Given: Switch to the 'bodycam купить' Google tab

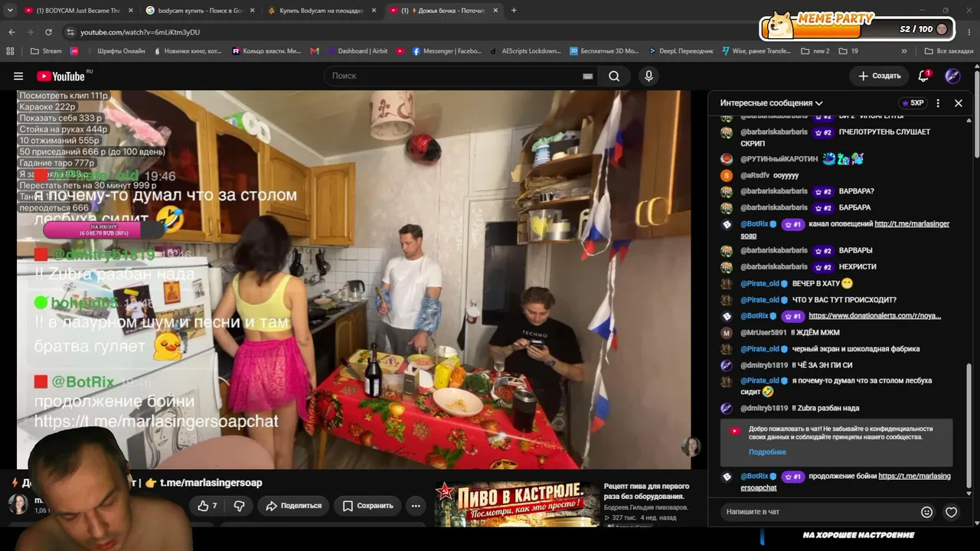Looking at the screenshot, I should [x=200, y=11].
